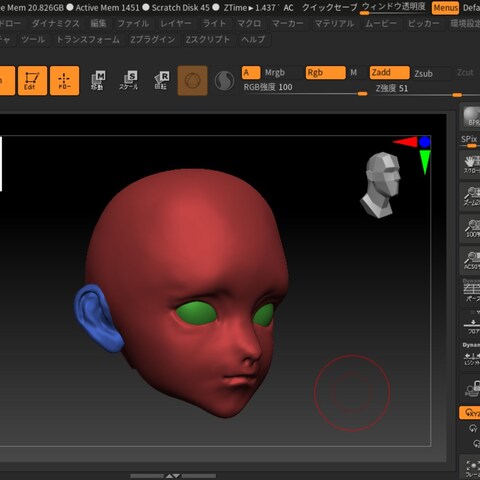
Task: Activate the Edit mode button
Action: (32, 81)
